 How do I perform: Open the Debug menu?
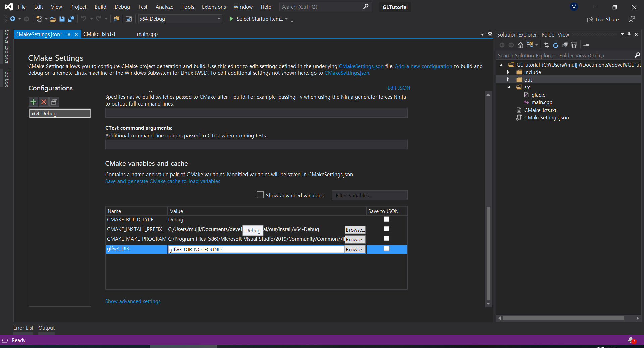coord(122,7)
